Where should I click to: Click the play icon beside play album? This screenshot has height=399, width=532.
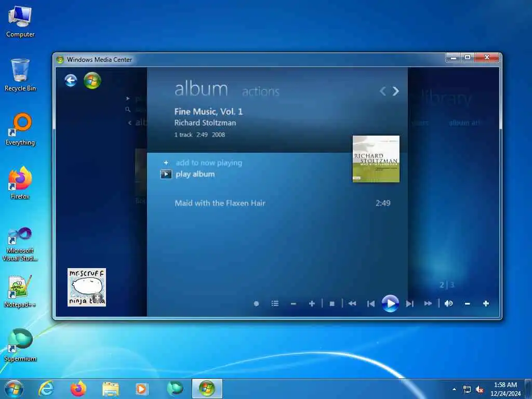(166, 175)
